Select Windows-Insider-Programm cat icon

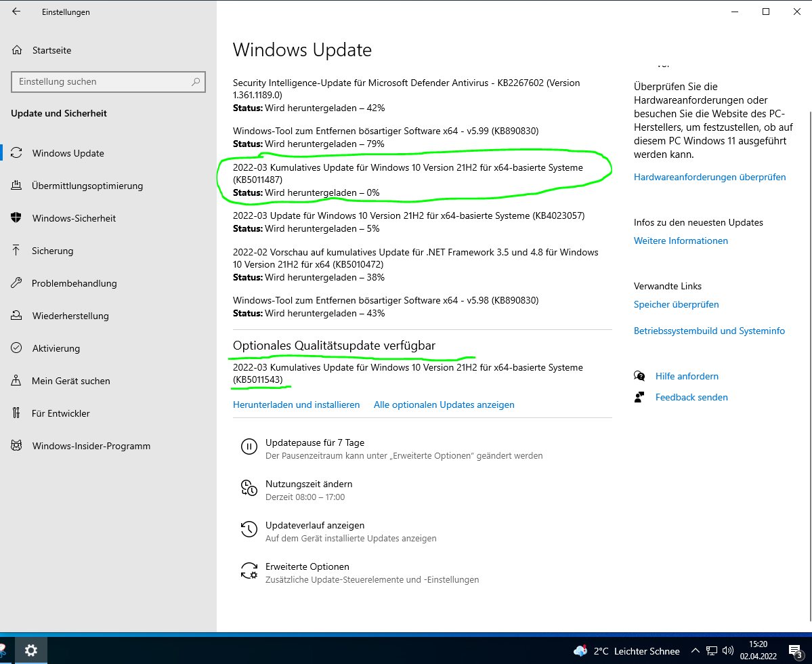pos(16,446)
